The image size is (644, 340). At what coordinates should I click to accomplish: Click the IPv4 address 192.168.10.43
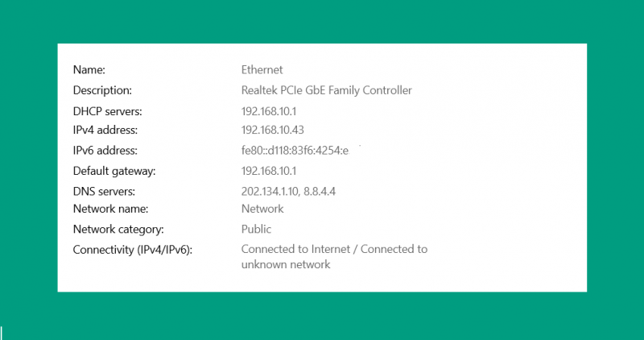pyautogui.click(x=272, y=130)
